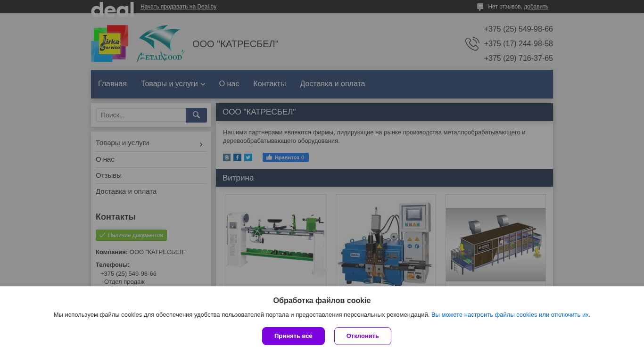This screenshot has width=644, height=362.
Task: Click the Начать продавать на Deal.by link
Action: (x=178, y=7)
